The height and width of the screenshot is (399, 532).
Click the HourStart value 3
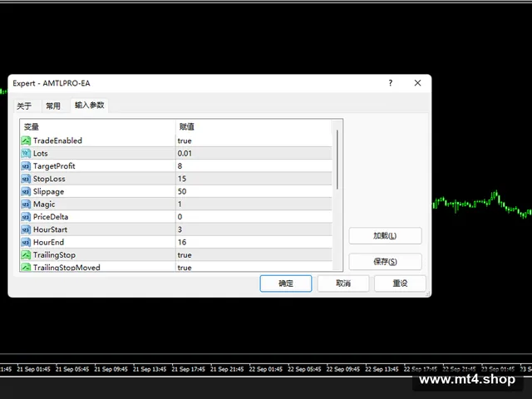point(180,229)
